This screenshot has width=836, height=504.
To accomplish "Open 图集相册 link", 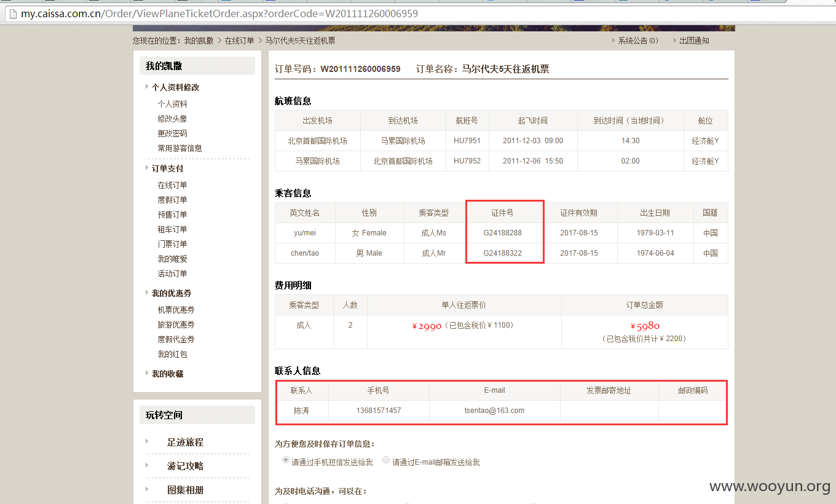I will point(185,490).
